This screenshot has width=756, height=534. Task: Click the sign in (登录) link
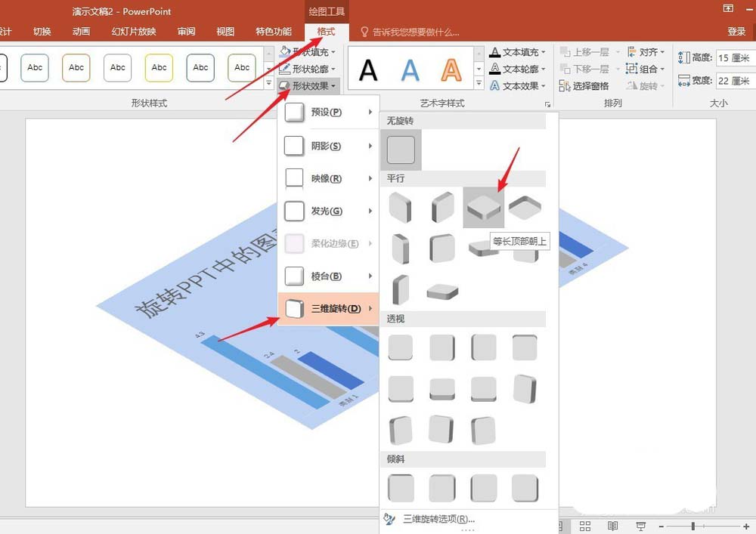[x=736, y=32]
